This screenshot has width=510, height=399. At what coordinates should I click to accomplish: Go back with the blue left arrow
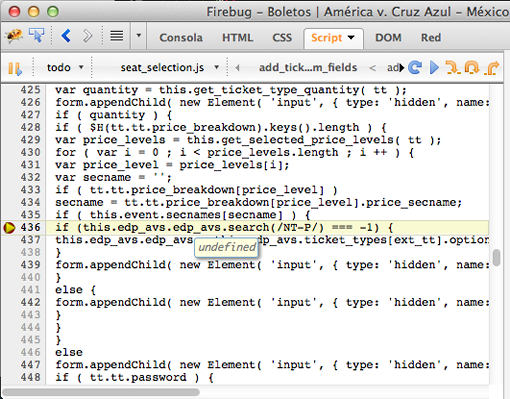coord(66,35)
